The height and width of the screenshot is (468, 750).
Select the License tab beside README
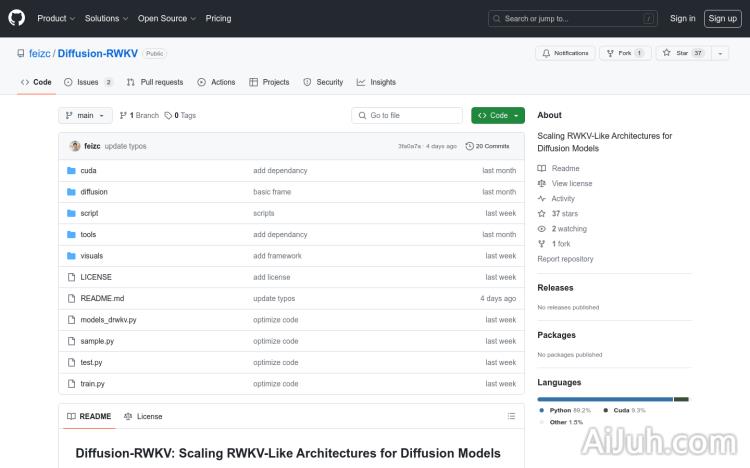pyautogui.click(x=143, y=416)
